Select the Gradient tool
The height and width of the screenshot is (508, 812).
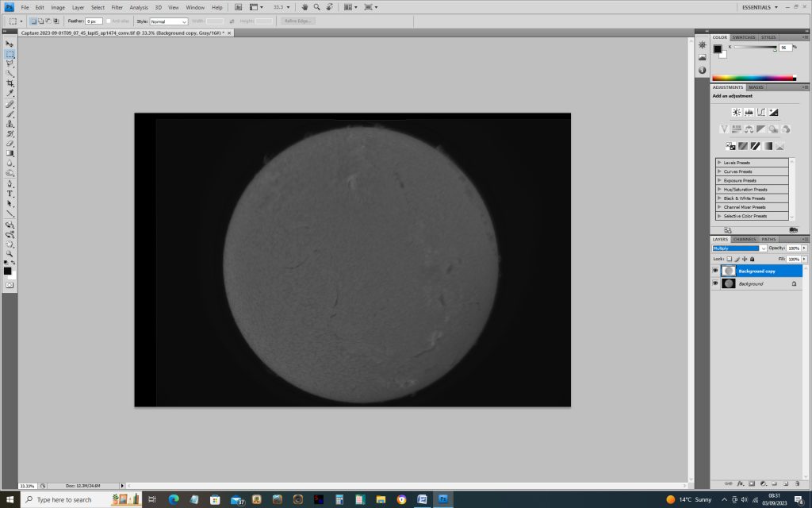click(10, 153)
